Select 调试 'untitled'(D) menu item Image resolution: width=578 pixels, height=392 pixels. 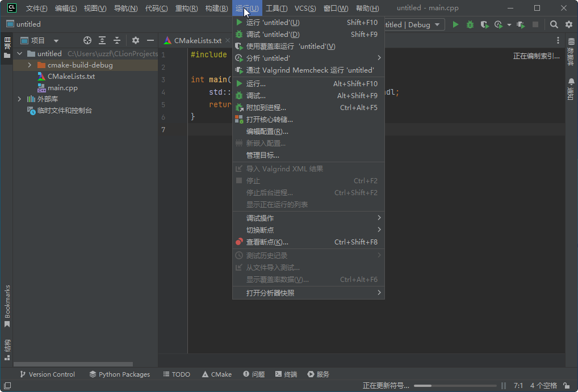(x=308, y=34)
